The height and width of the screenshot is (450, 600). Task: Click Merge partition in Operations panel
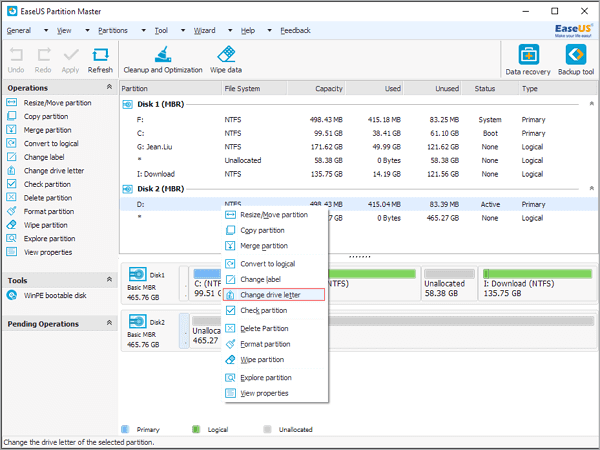[39, 130]
